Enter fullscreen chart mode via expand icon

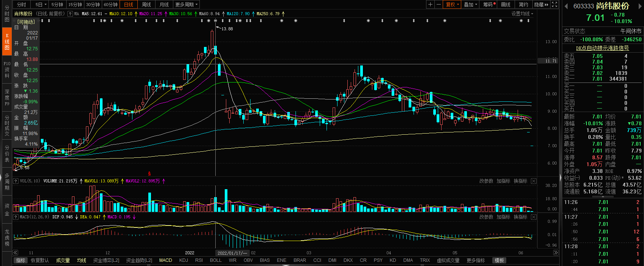(554, 5)
